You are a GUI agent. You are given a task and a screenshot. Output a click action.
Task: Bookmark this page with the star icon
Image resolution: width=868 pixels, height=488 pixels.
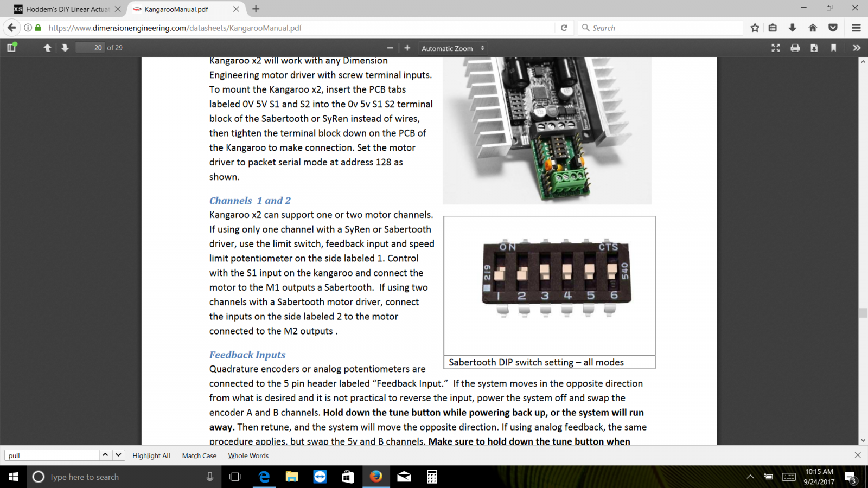click(755, 28)
